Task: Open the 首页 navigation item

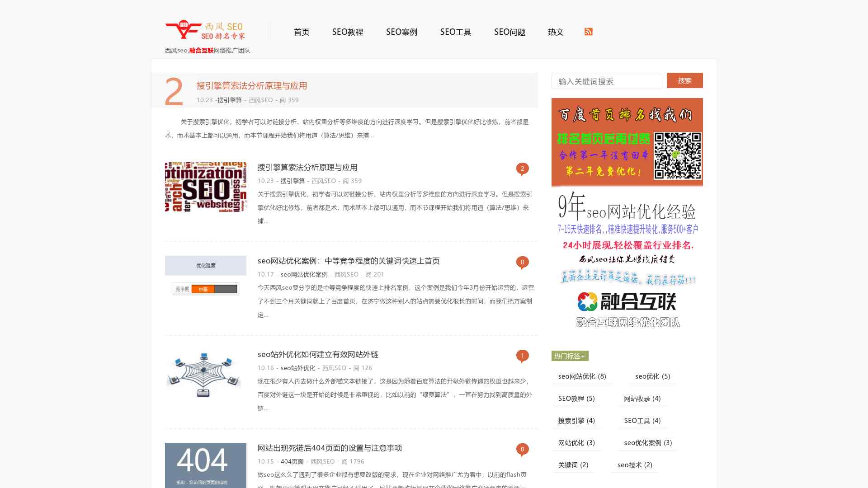Action: point(302,32)
